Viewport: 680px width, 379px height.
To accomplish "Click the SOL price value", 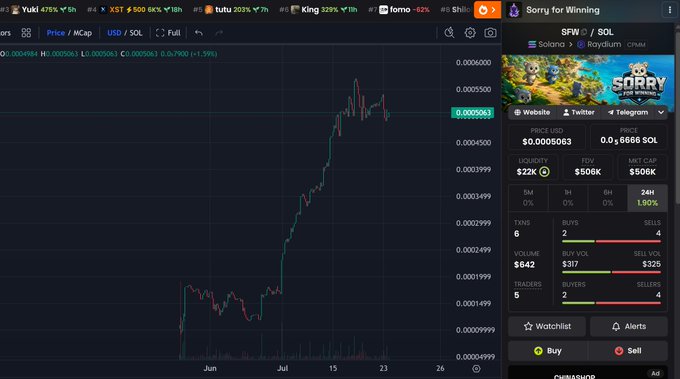I will [629, 140].
